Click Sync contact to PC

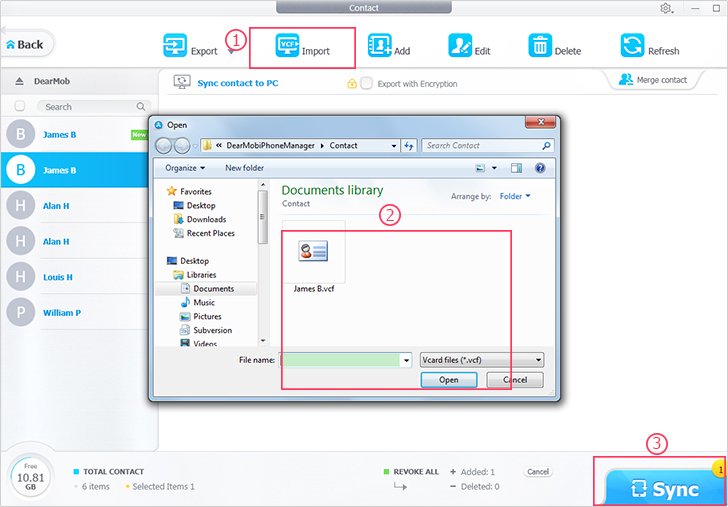click(x=238, y=84)
